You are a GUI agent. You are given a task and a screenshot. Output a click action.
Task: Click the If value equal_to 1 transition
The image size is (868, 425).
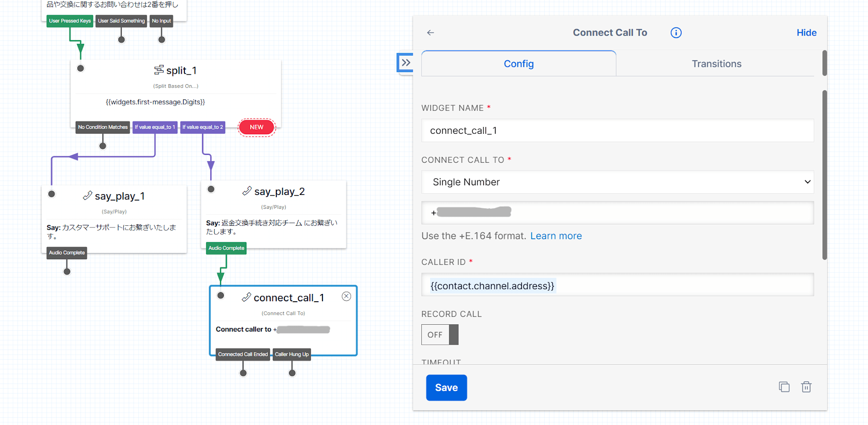click(155, 127)
